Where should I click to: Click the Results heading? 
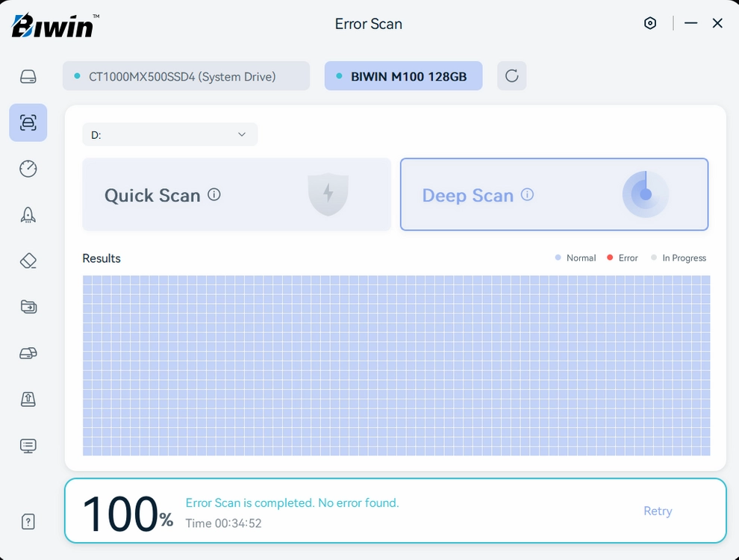pos(102,258)
